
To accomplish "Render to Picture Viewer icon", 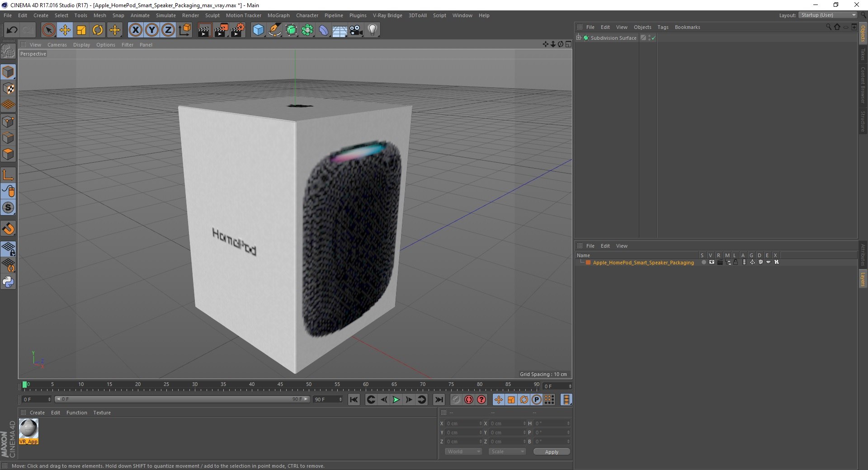I will pos(221,30).
